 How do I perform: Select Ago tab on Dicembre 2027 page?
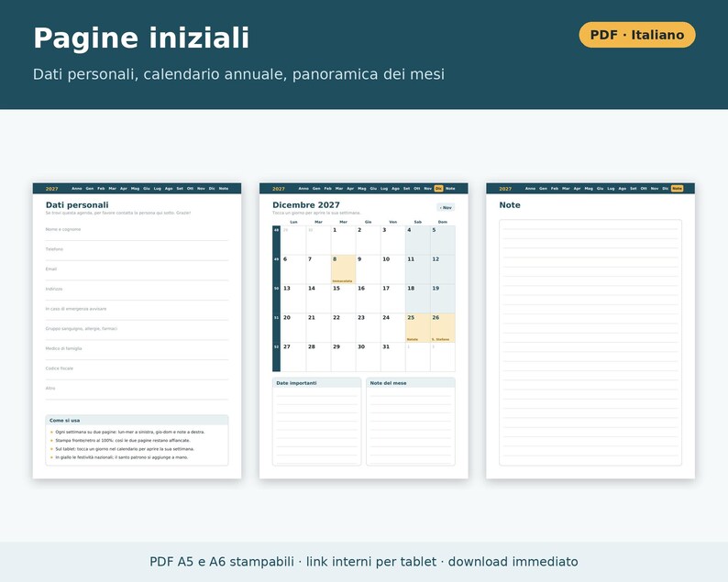tap(395, 189)
